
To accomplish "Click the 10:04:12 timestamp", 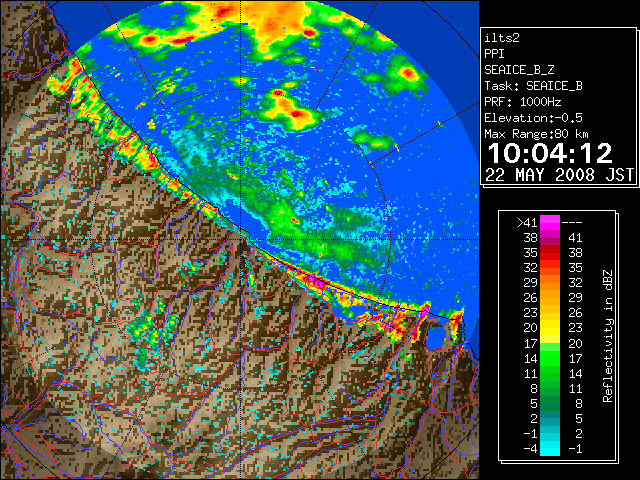I will point(550,153).
